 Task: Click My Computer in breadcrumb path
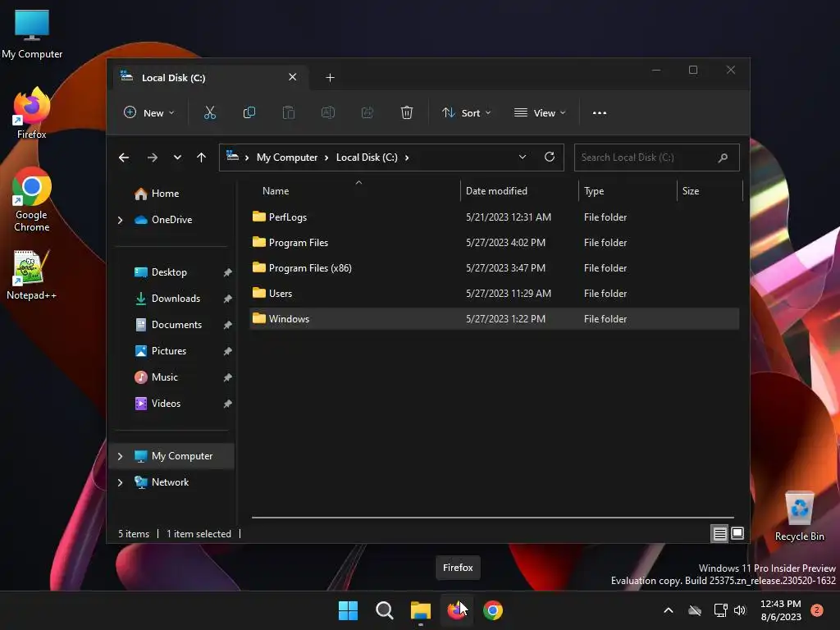click(x=286, y=157)
